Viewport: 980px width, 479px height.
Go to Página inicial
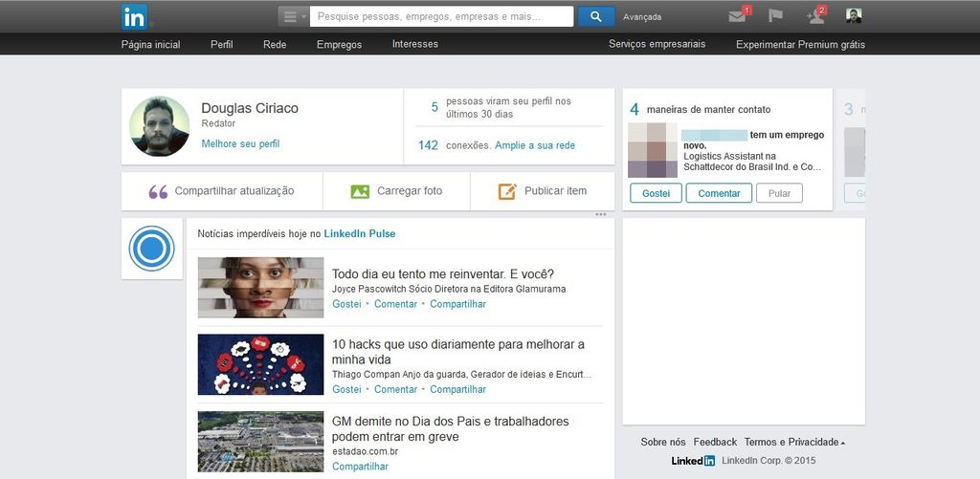150,44
